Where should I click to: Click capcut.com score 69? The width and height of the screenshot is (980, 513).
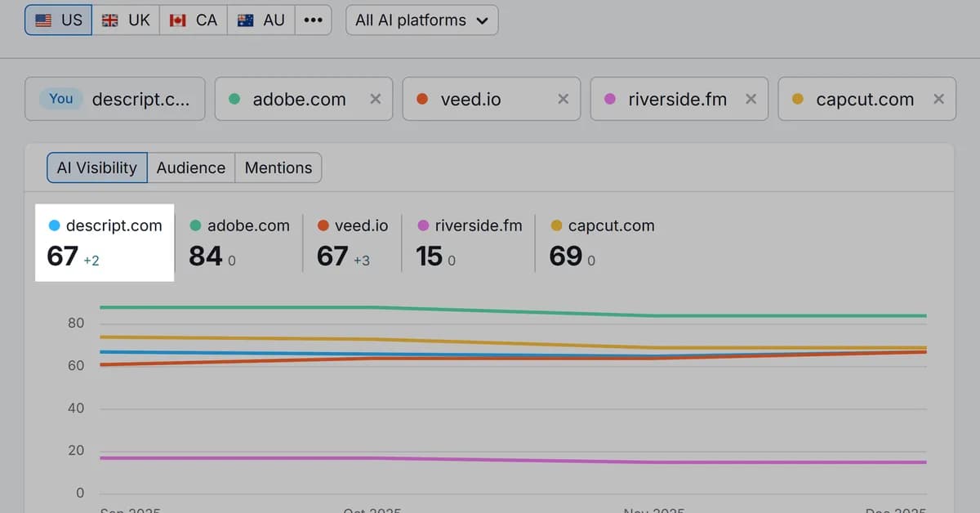click(x=565, y=256)
